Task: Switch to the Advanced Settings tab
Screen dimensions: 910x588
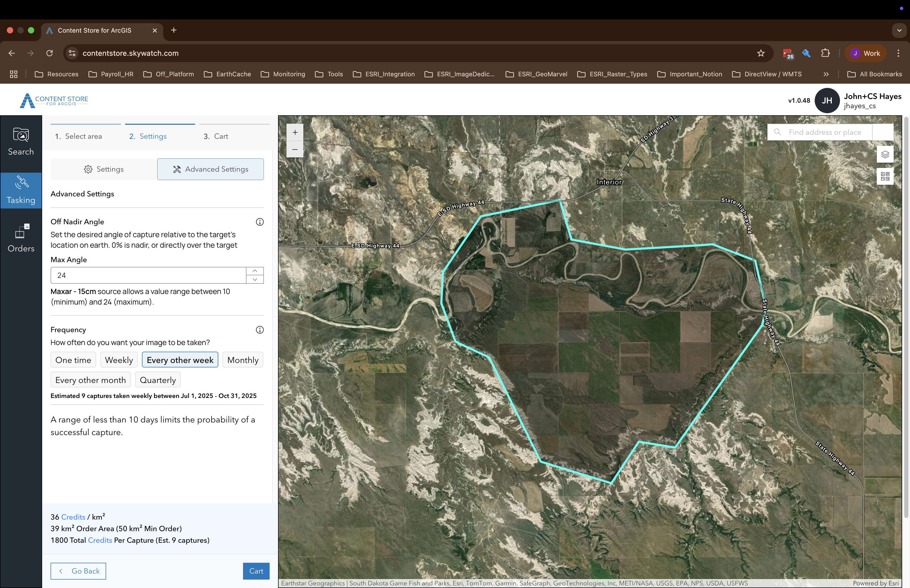Action: coord(210,169)
